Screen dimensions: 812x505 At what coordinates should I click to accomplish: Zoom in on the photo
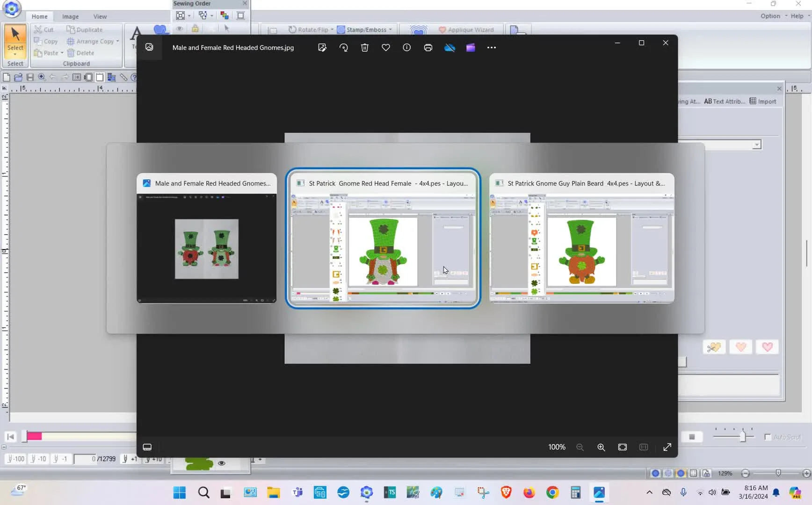tap(601, 447)
